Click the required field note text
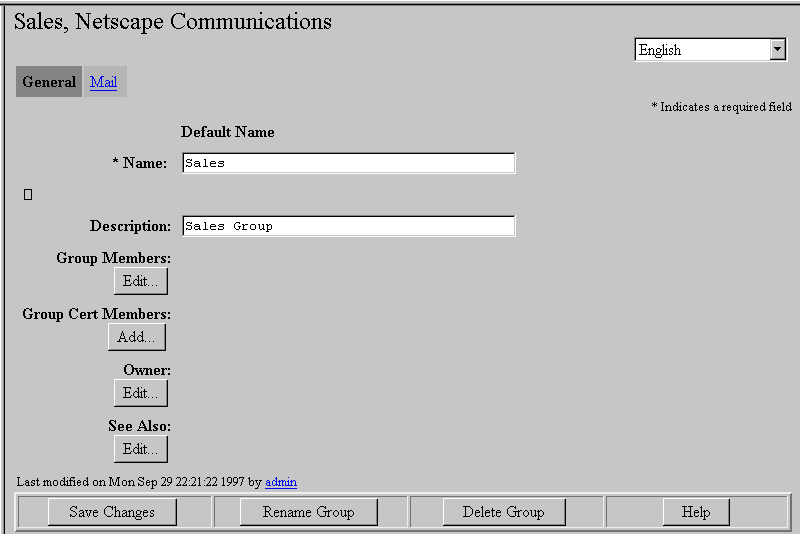The width and height of the screenshot is (800, 534). [721, 107]
